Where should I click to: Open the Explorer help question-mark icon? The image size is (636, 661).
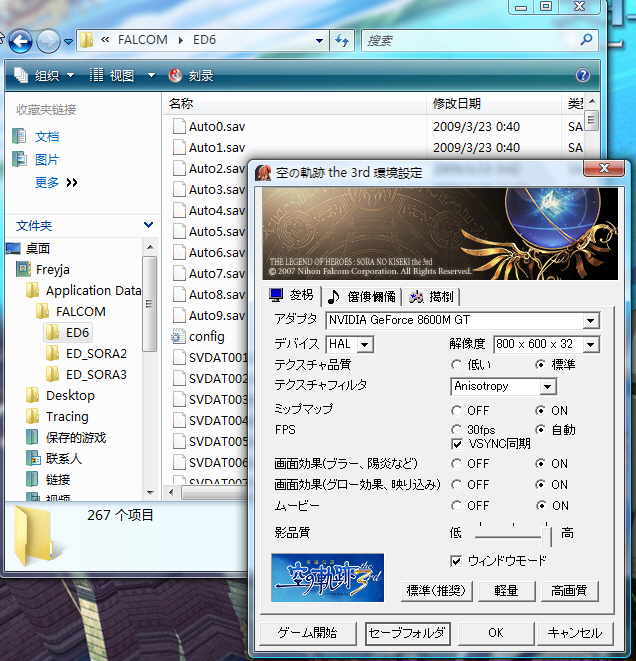coord(582,75)
